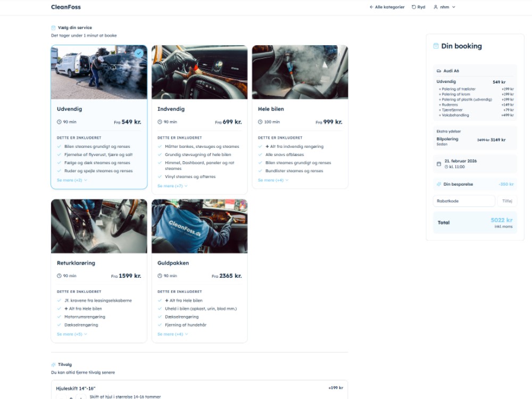
Task: Click the Hele bilen card title
Action: (271, 109)
